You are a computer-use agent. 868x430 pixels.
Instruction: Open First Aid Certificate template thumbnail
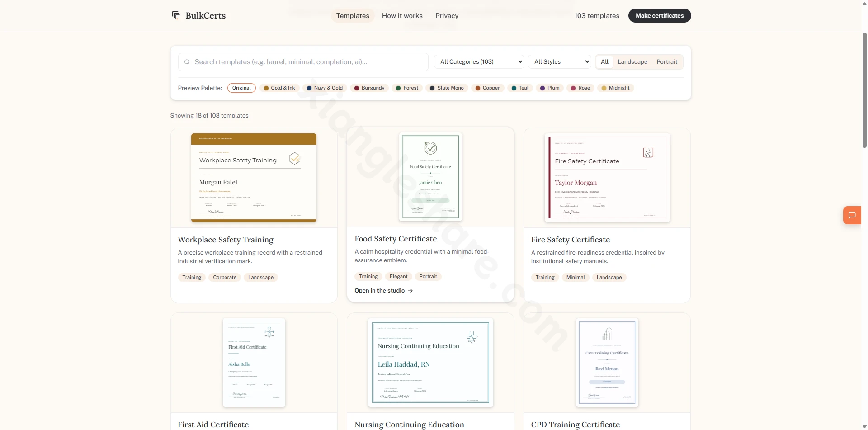pyautogui.click(x=254, y=363)
